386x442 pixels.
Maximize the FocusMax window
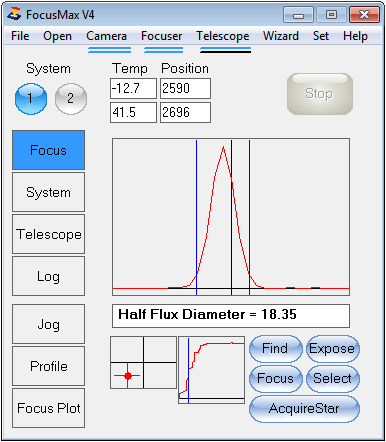pyautogui.click(x=331, y=15)
